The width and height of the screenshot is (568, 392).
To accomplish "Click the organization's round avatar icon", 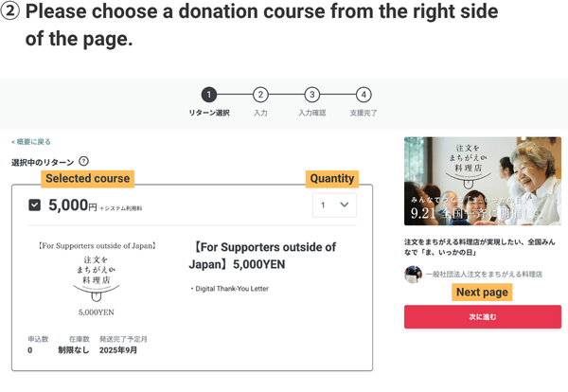I will (413, 274).
